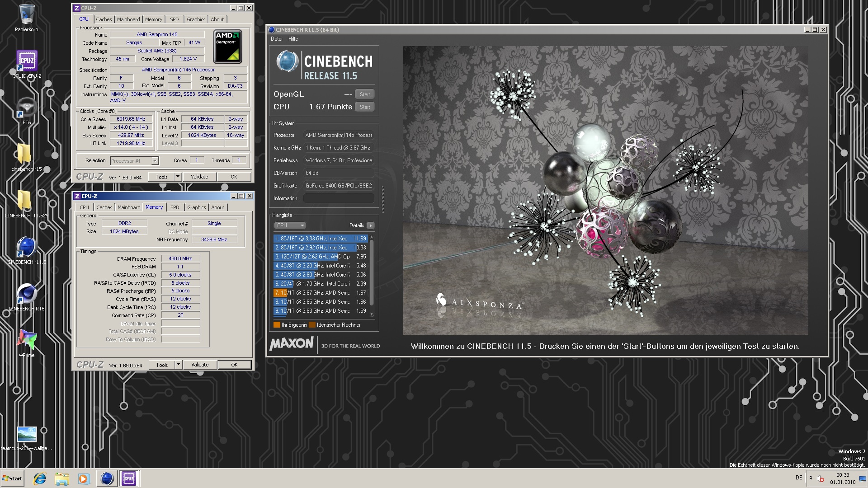Click OK in top CPU-Z window
Image resolution: width=868 pixels, height=488 pixels.
234,177
